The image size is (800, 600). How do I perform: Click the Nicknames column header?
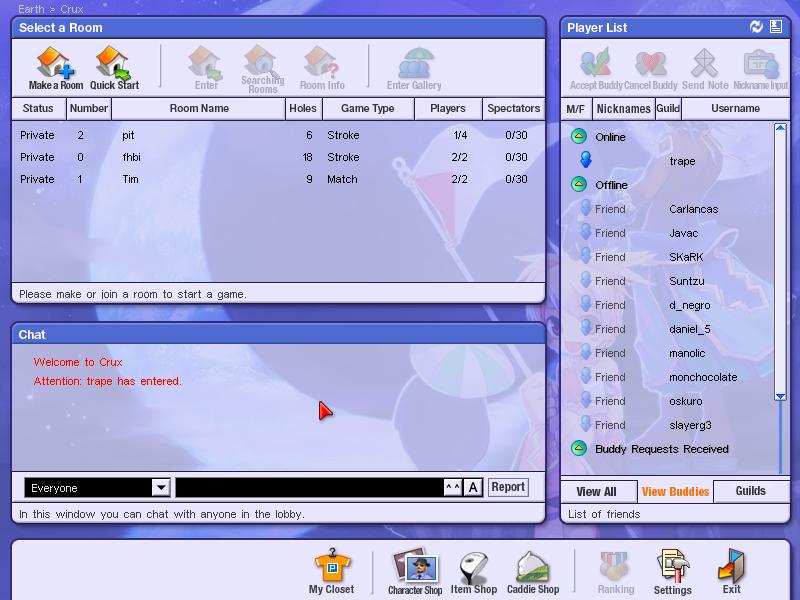click(x=623, y=108)
